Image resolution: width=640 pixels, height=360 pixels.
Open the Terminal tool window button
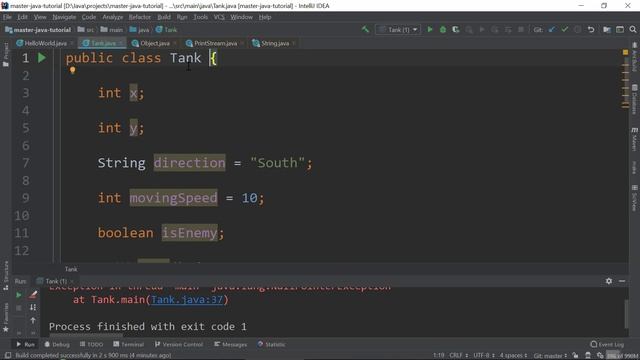[x=129, y=344]
